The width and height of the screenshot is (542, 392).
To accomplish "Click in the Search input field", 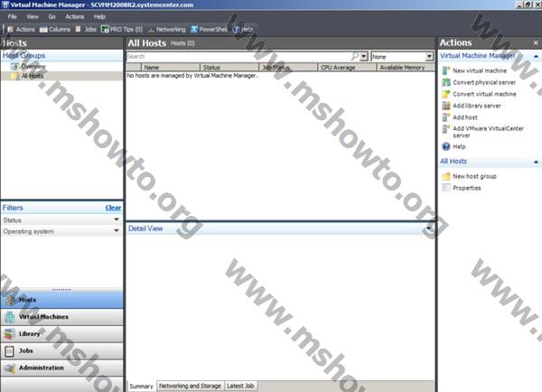I will point(238,56).
